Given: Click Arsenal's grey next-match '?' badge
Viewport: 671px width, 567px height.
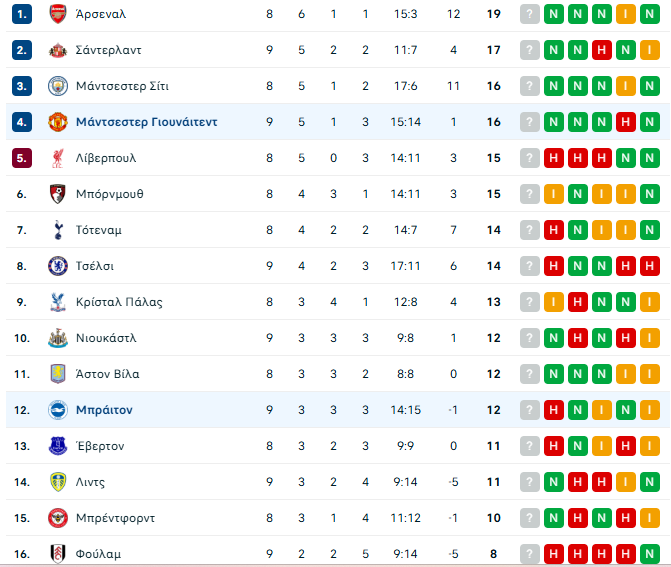Looking at the screenshot, I should (x=529, y=14).
